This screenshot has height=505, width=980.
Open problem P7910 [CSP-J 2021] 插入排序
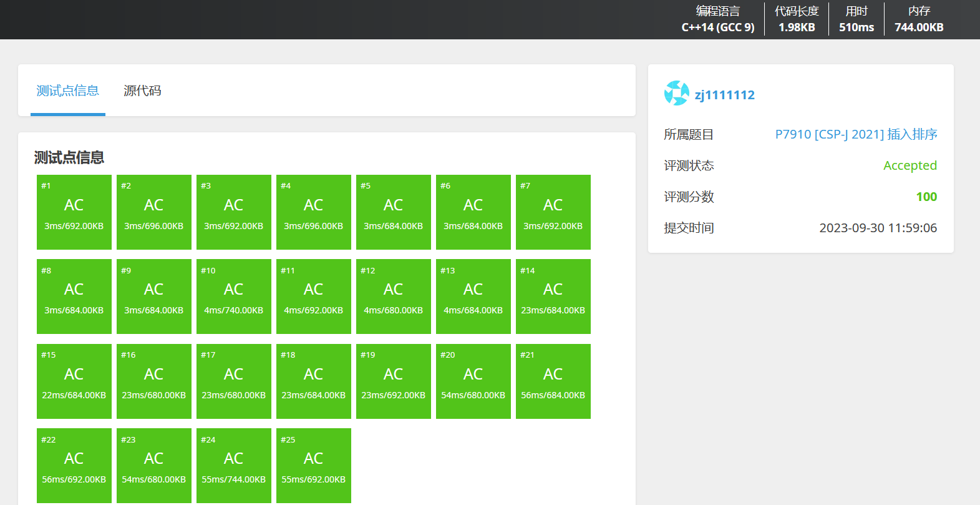click(856, 134)
